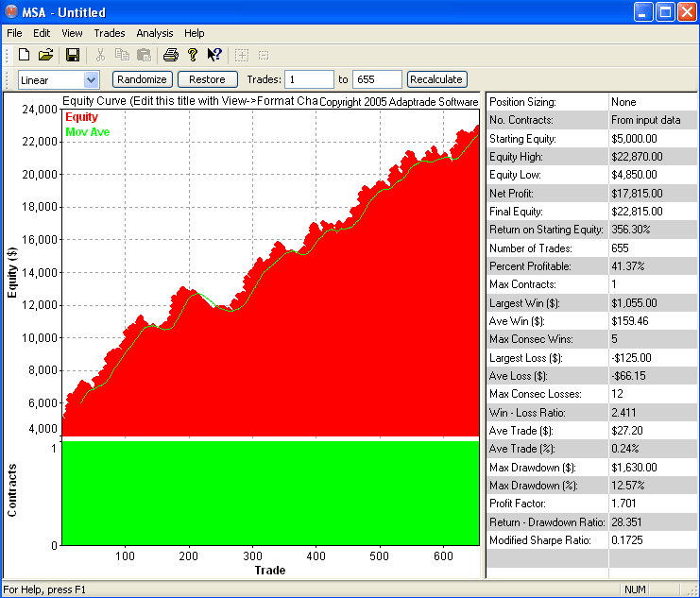Click the Trades start number field
The width and height of the screenshot is (700, 598).
coord(309,80)
